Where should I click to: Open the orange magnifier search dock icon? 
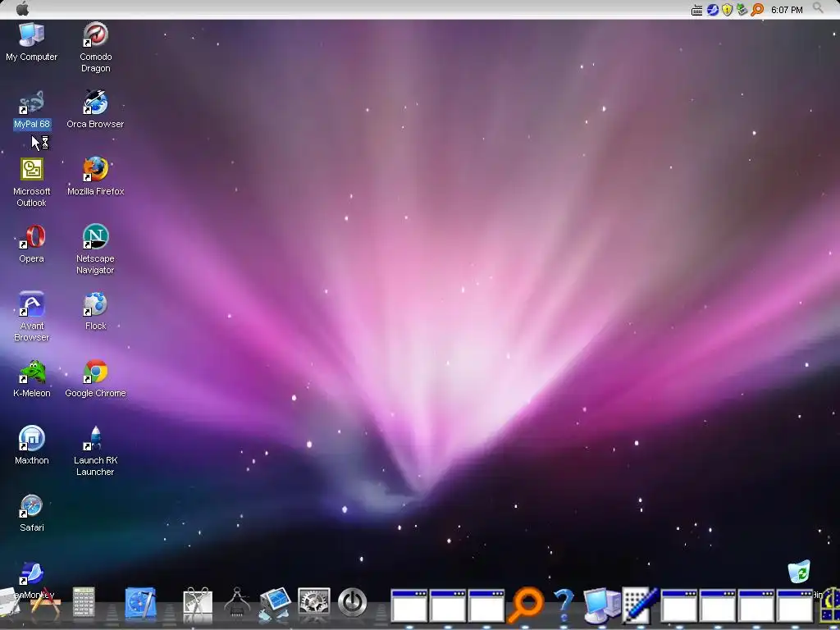coord(525,605)
